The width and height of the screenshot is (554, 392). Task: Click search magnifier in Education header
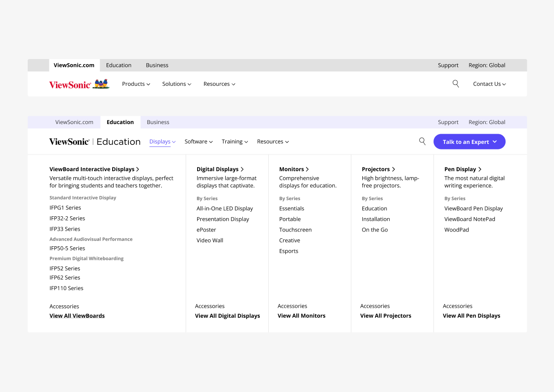click(x=422, y=141)
